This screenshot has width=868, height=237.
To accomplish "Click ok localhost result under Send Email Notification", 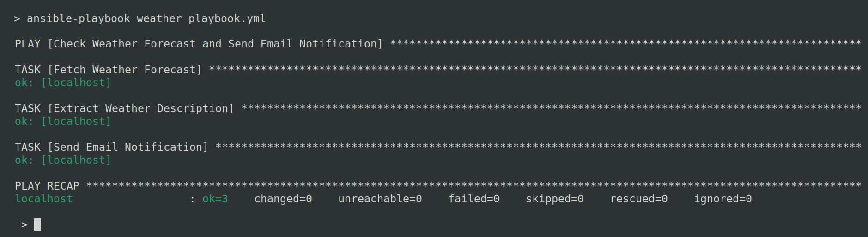I will [63, 160].
